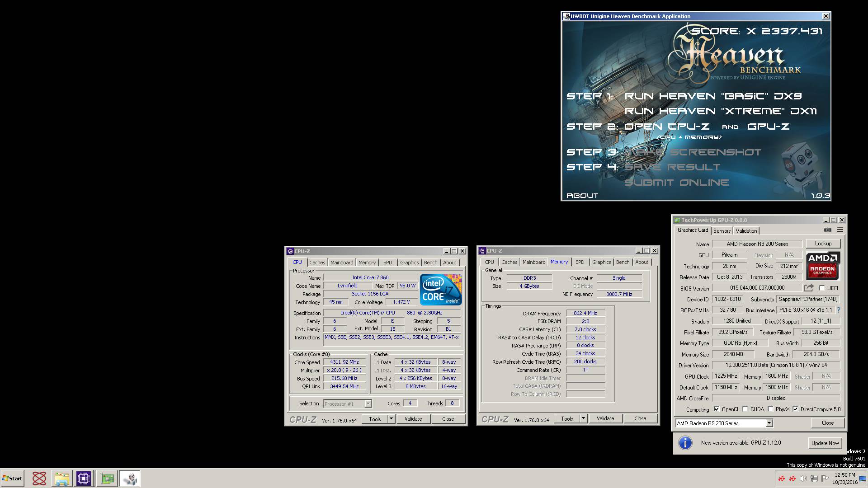
Task: Click GPU-Z link in Heaven step 2
Action: coord(769,127)
